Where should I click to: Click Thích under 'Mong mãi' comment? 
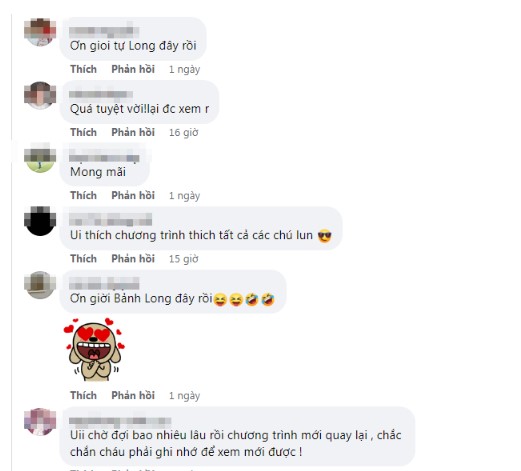coord(83,195)
